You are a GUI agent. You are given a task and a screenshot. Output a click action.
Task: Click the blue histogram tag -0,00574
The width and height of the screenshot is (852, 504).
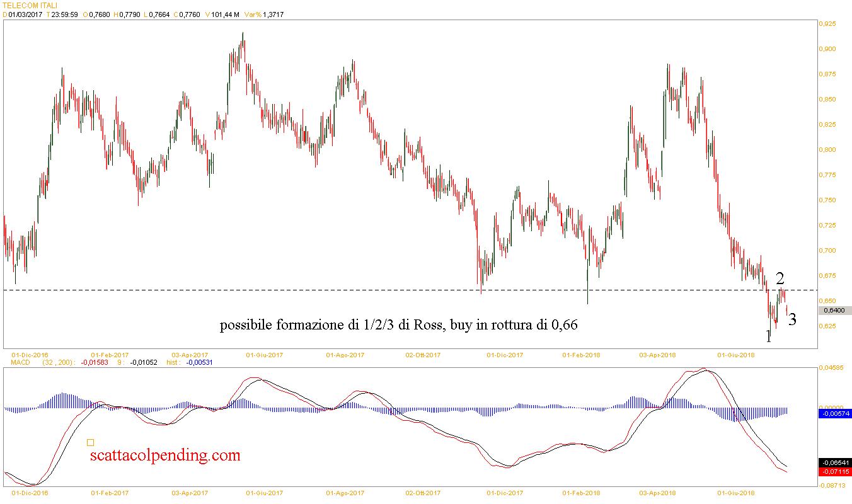pyautogui.click(x=834, y=413)
